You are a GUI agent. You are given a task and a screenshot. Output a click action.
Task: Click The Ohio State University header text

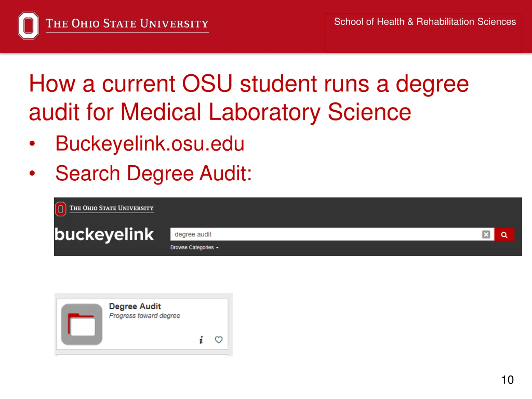(127, 23)
